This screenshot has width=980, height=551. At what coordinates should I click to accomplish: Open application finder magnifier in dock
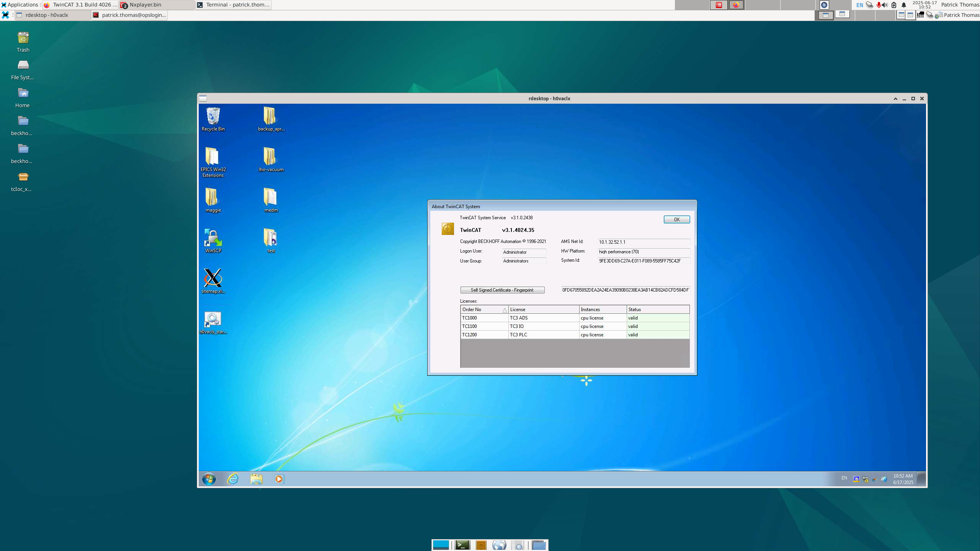pyautogui.click(x=518, y=545)
